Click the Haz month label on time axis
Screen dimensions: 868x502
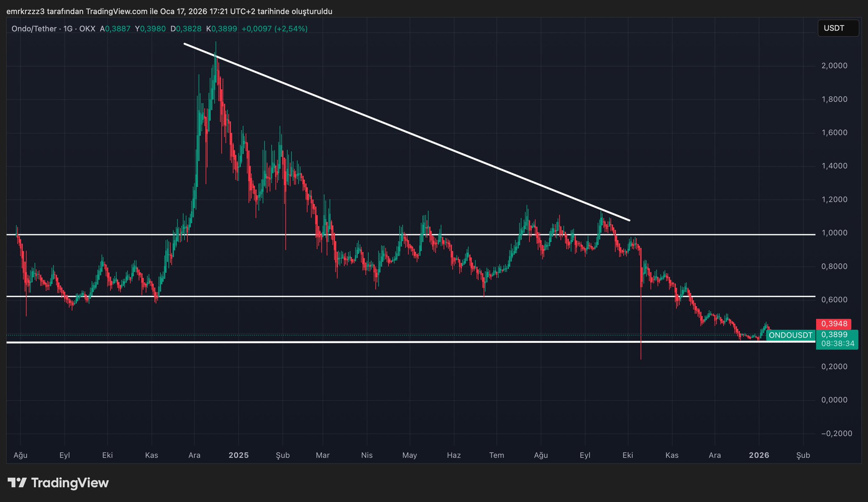click(453, 455)
